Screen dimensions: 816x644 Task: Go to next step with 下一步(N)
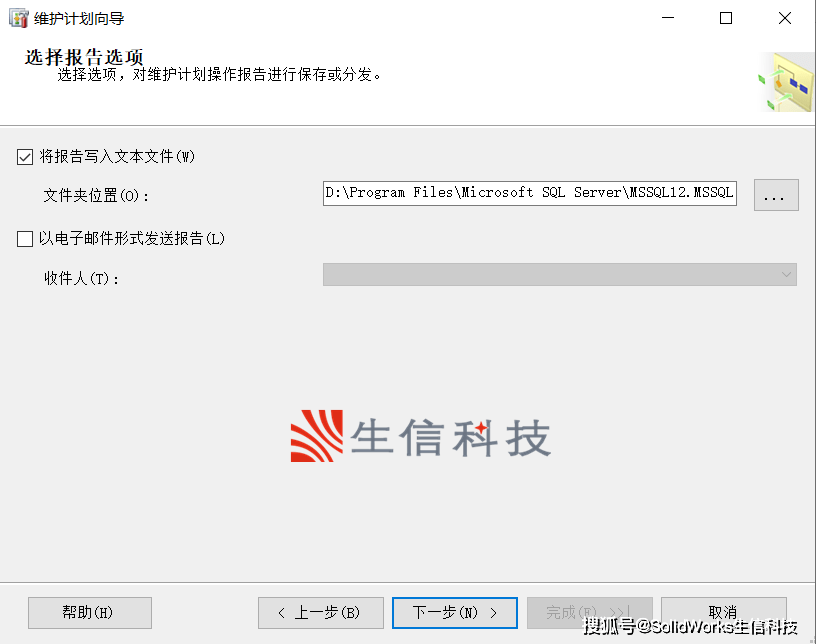(x=454, y=613)
